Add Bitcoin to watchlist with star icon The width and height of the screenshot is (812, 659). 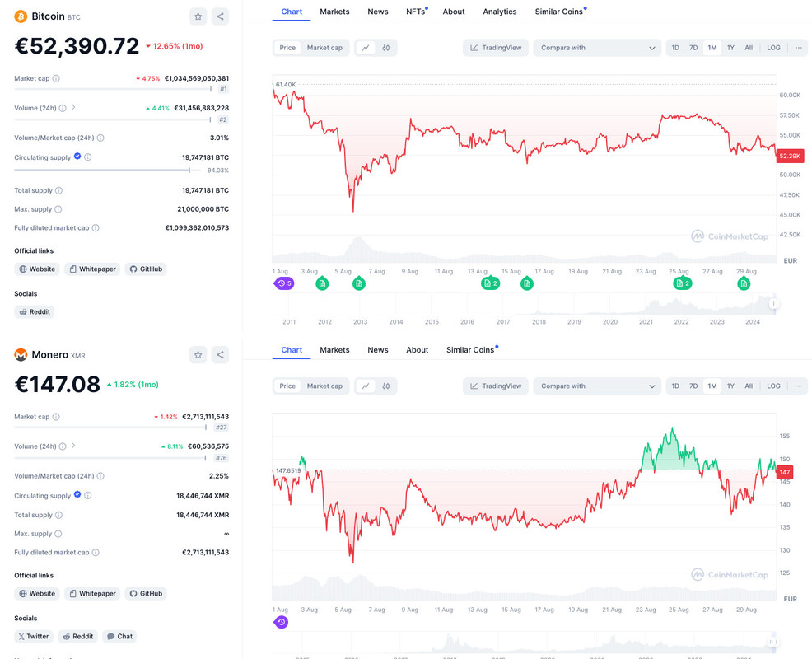coord(198,16)
